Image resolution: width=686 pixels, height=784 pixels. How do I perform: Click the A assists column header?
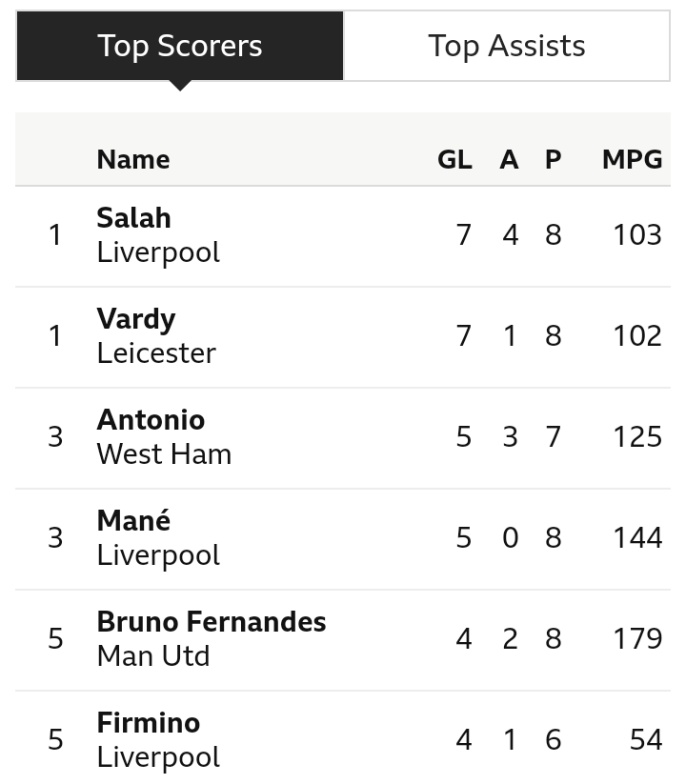click(x=509, y=160)
